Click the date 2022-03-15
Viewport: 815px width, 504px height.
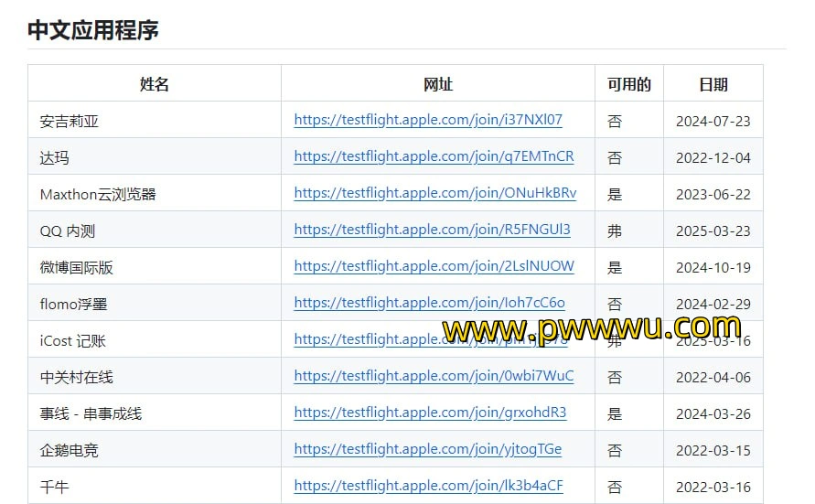(713, 450)
